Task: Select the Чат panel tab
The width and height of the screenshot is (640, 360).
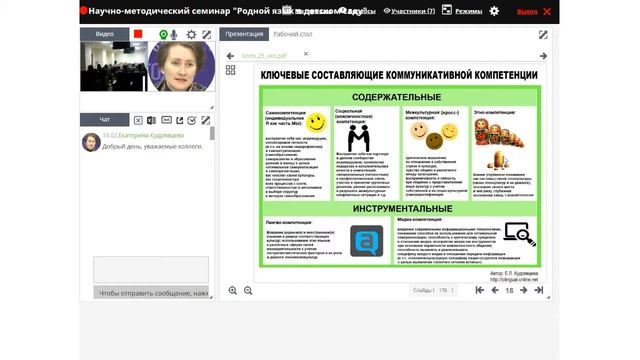Action: [x=104, y=120]
